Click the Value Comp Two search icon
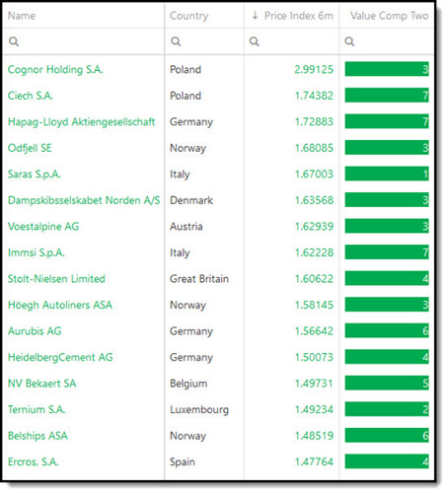The height and width of the screenshot is (493, 448). point(349,41)
